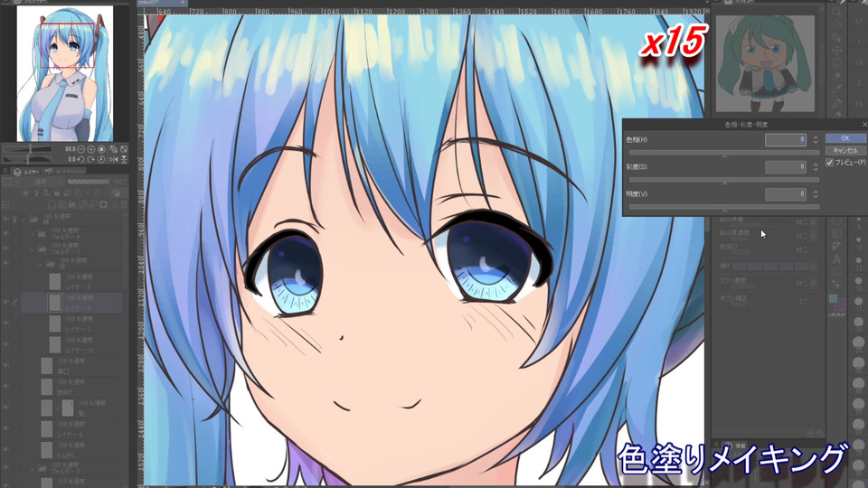Screen dimensions: 868x488
Task: Toggle visibility of 目 folder
Action: click(5, 263)
